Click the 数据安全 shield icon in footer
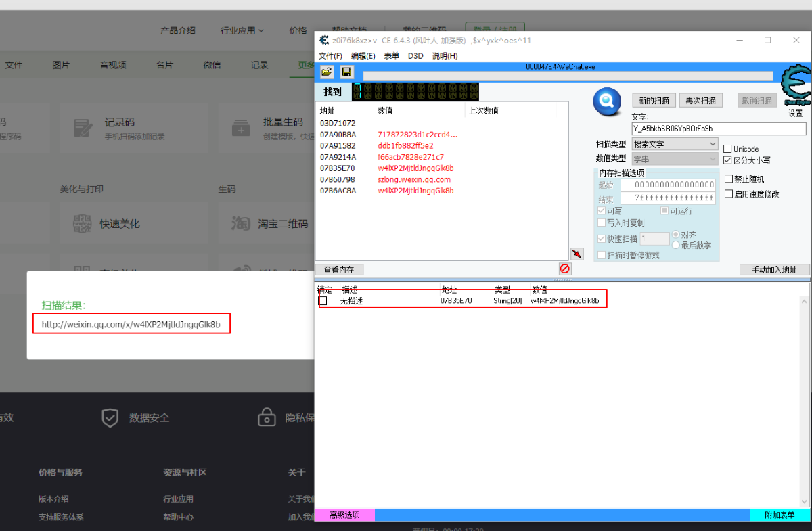812x531 pixels. [x=110, y=417]
